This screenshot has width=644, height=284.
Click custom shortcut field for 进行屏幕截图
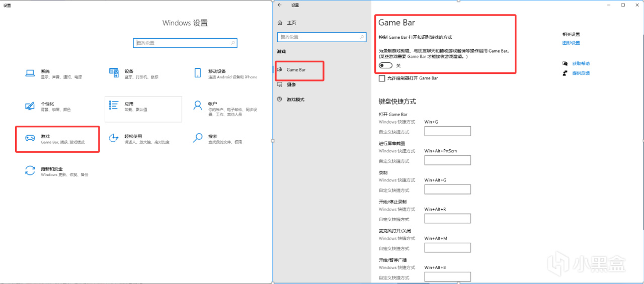point(447,160)
